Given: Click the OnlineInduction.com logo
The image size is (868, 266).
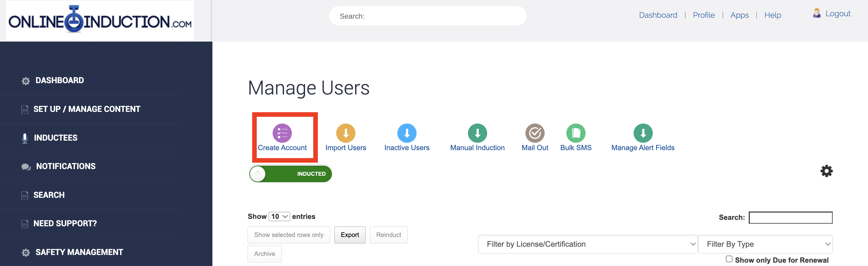Looking at the screenshot, I should point(100,20).
